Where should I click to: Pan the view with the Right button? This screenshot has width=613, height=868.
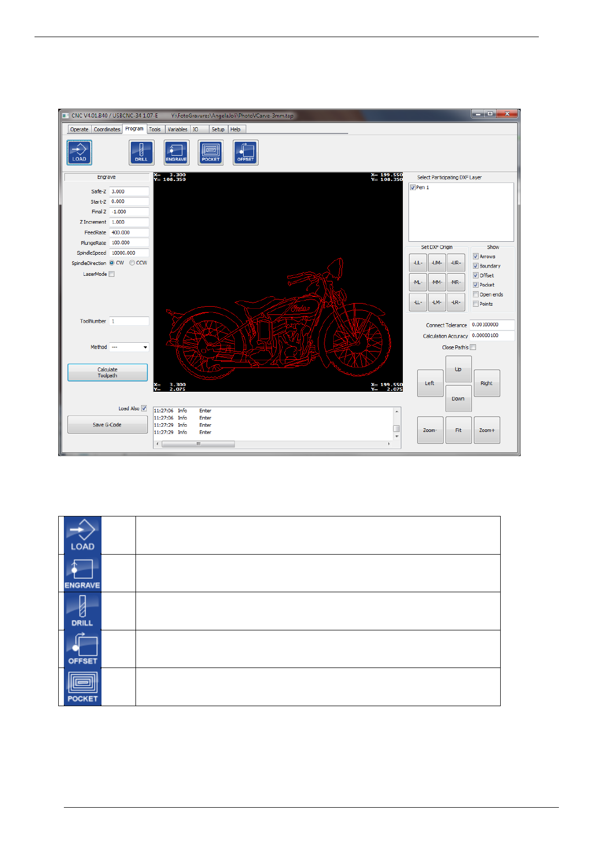tap(487, 383)
